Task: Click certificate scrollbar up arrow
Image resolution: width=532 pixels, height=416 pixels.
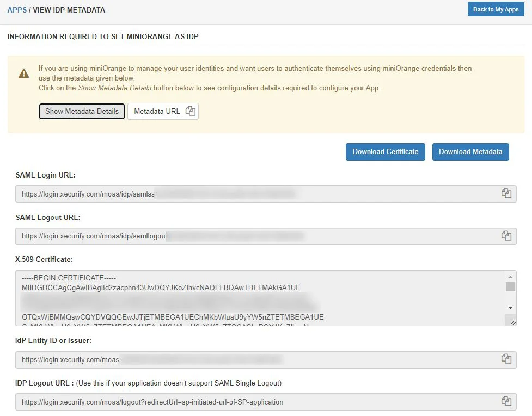Action: tap(510, 277)
